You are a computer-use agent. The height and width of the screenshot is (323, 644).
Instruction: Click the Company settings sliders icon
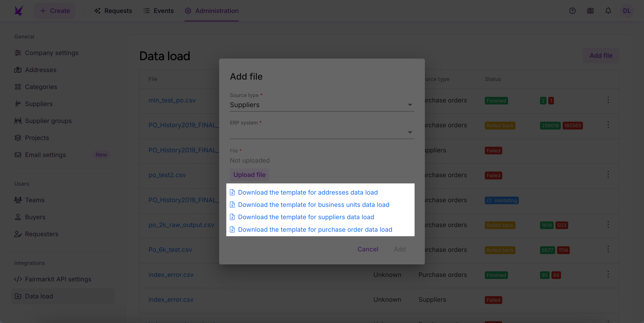(x=18, y=53)
